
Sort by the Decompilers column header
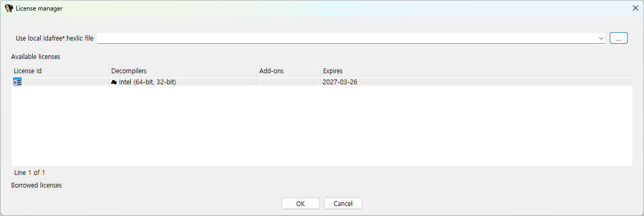pos(183,71)
